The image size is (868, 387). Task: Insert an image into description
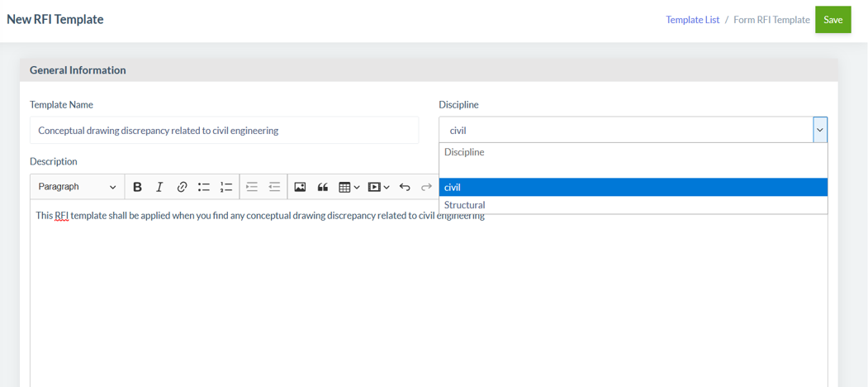click(300, 187)
